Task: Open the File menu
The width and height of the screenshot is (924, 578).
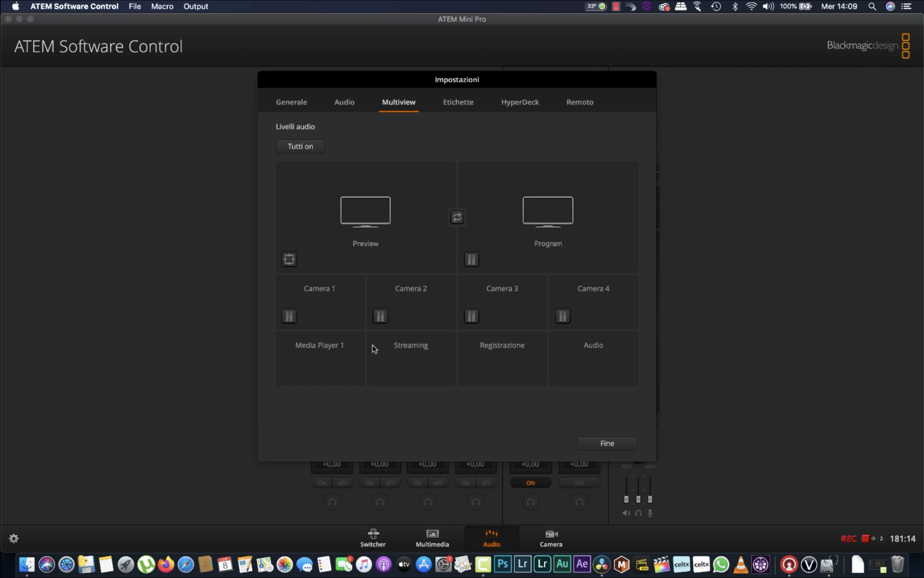Action: point(135,6)
